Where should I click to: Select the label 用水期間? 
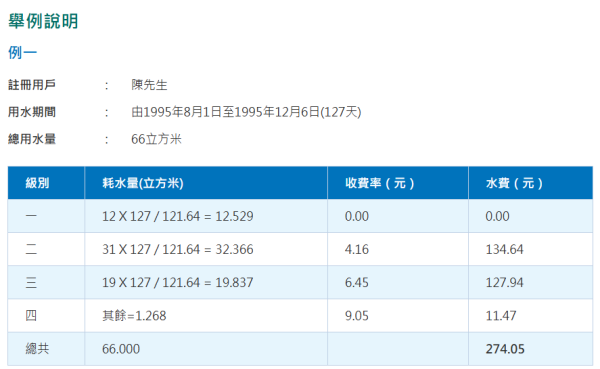[32, 112]
